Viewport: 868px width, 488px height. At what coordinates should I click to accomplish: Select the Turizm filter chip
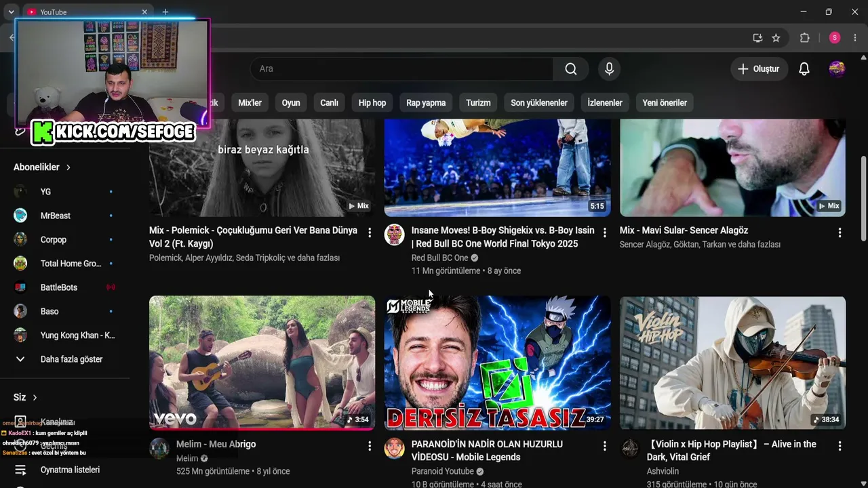pos(478,103)
